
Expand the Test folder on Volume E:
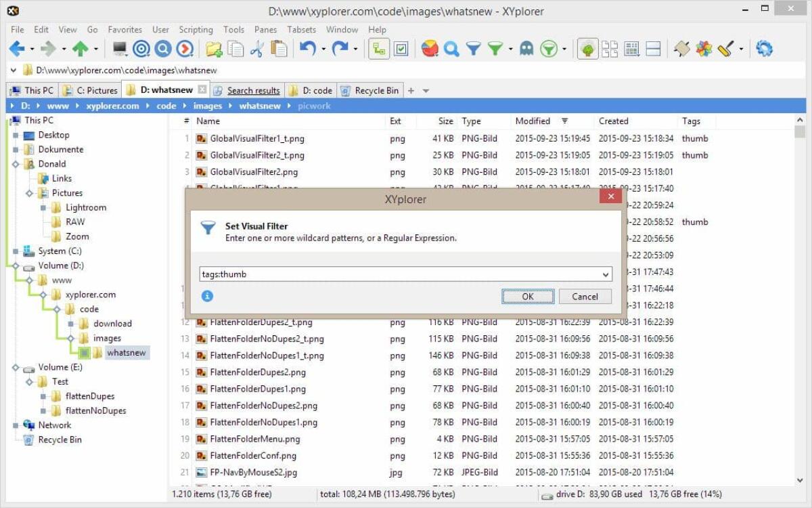28,381
